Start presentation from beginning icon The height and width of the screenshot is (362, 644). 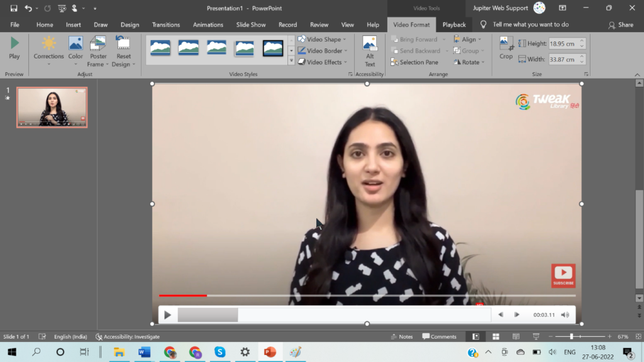pyautogui.click(x=62, y=8)
